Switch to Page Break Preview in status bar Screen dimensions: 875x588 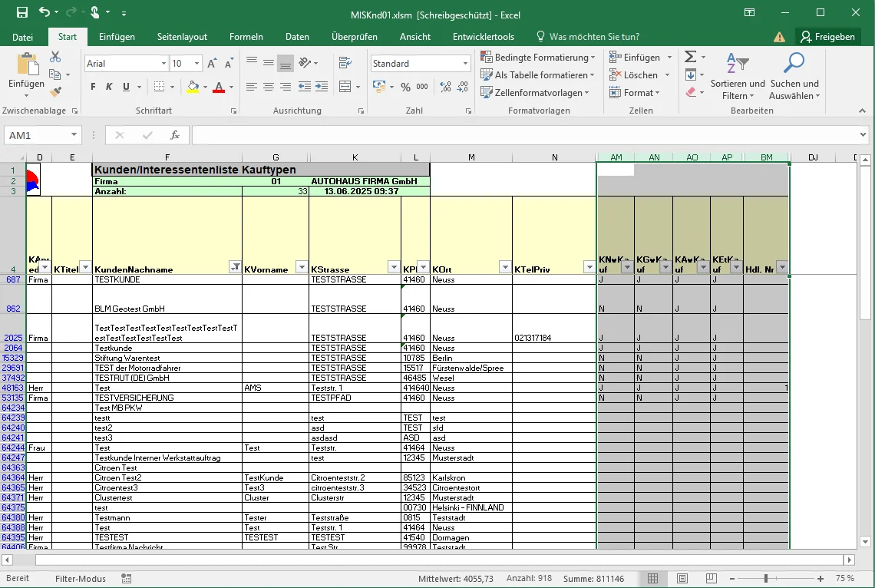[711, 579]
